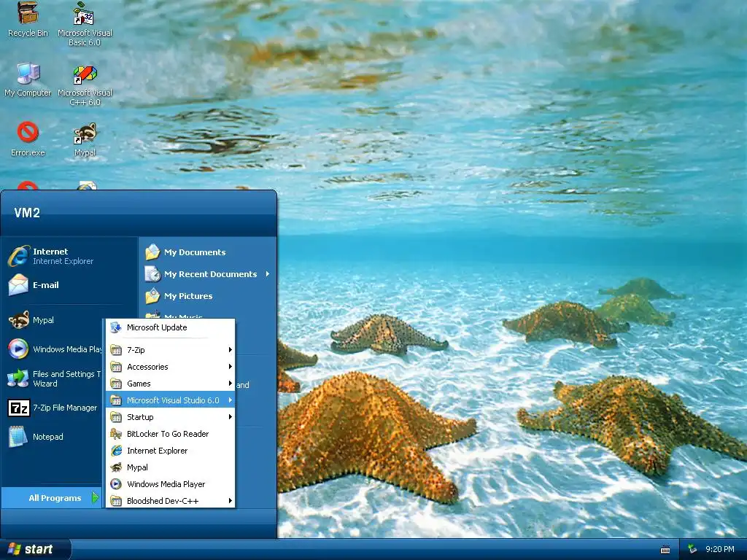Open Windows Media Player from All Programs list
Screen dimensions: 747x560
pos(170,484)
